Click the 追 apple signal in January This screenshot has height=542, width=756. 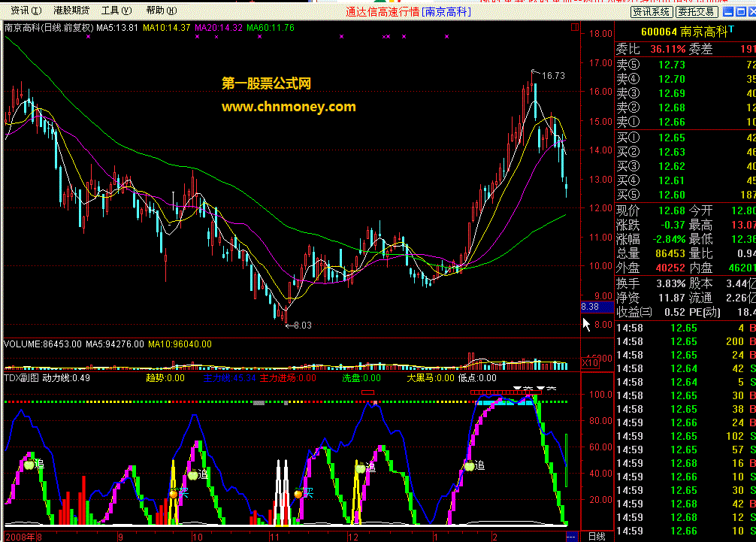click(474, 465)
